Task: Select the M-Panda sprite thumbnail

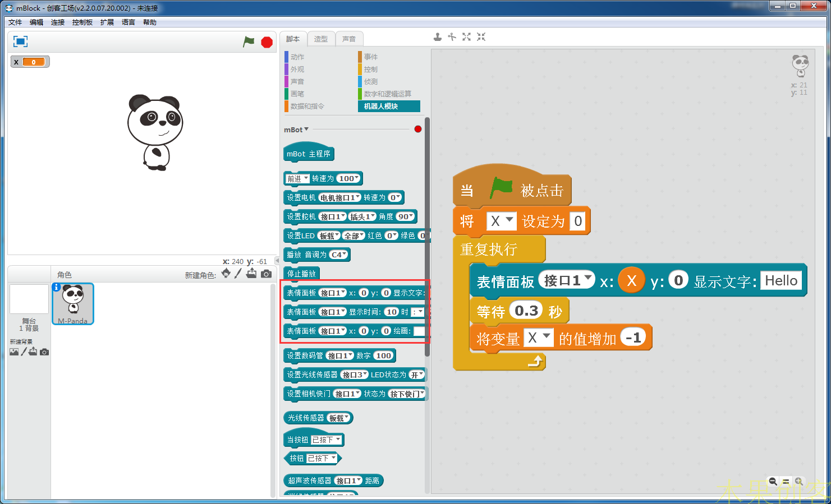Action: [x=72, y=303]
